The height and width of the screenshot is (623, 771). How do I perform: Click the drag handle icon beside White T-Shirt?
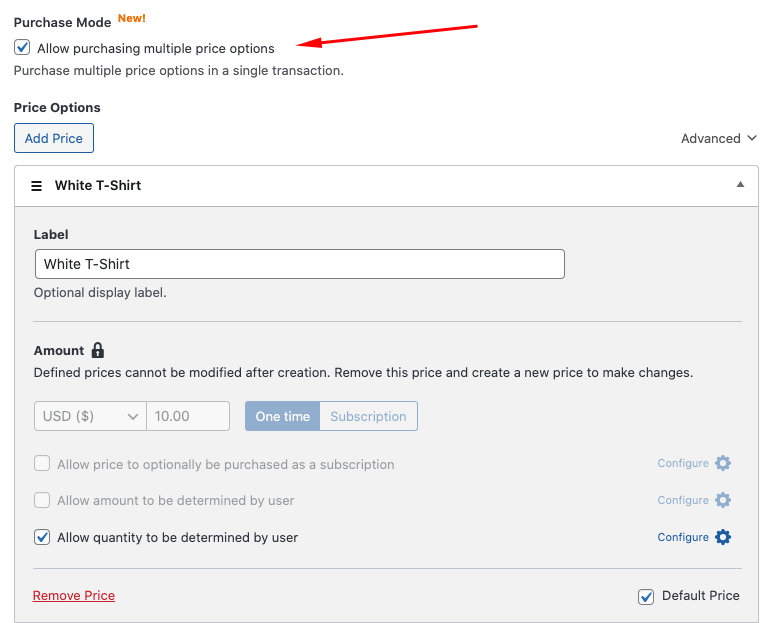[37, 185]
